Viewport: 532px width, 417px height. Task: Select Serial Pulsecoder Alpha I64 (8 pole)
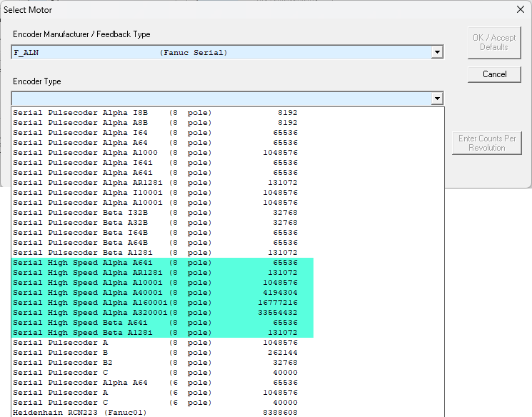[228, 133]
